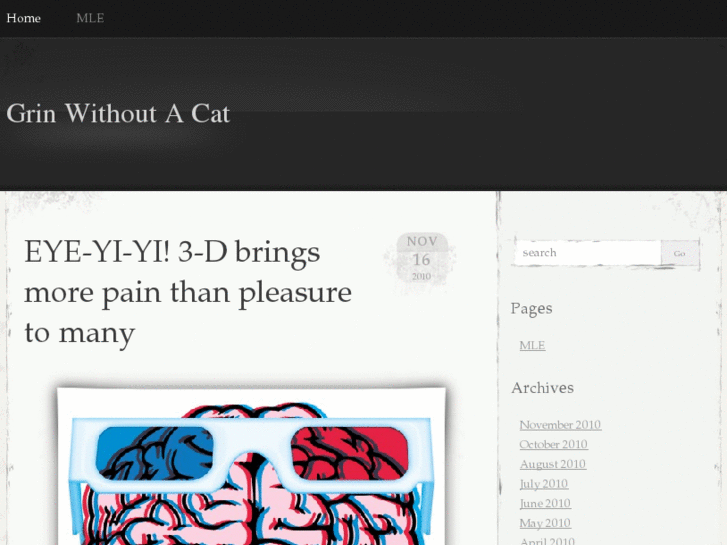
Task: Submit search with the Go button
Action: [680, 253]
